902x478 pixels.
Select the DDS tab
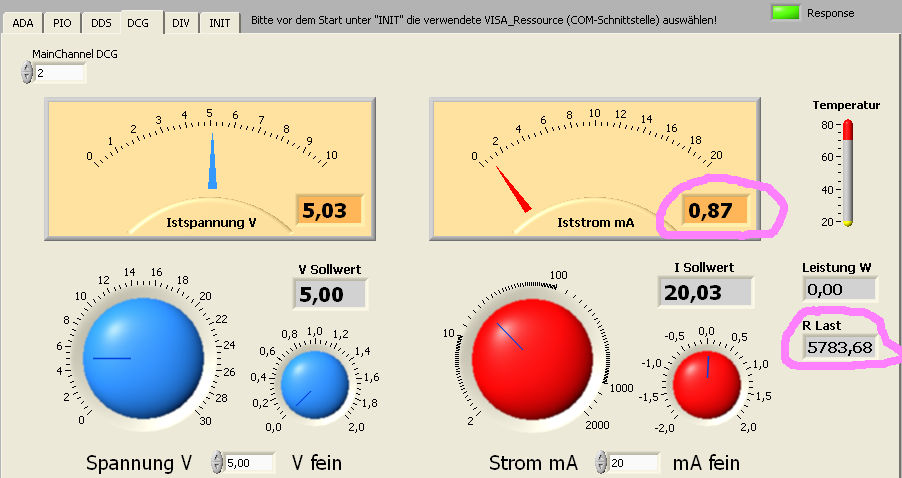(101, 21)
